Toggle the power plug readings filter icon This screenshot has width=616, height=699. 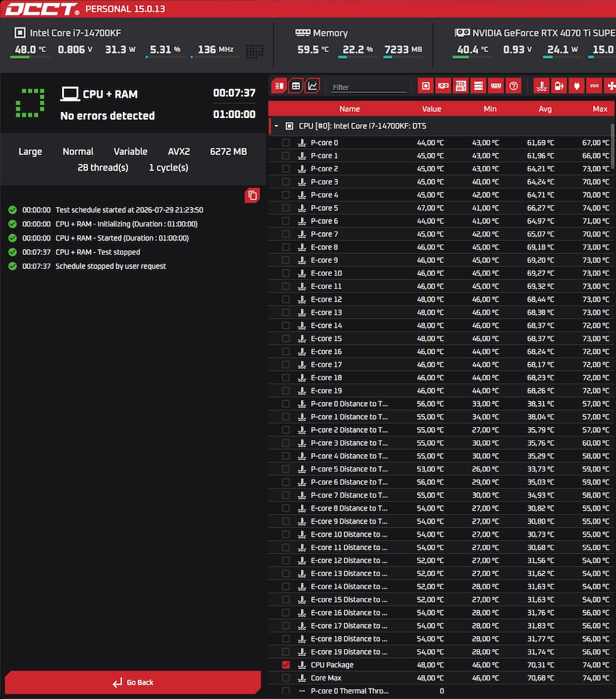coord(577,86)
